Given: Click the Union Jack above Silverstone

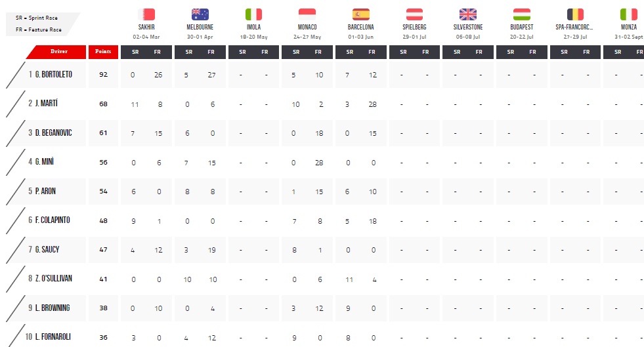Looking at the screenshot, I should coord(468,14).
